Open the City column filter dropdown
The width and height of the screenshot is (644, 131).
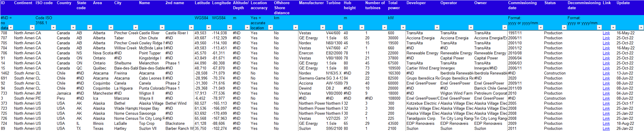(x=136, y=28)
